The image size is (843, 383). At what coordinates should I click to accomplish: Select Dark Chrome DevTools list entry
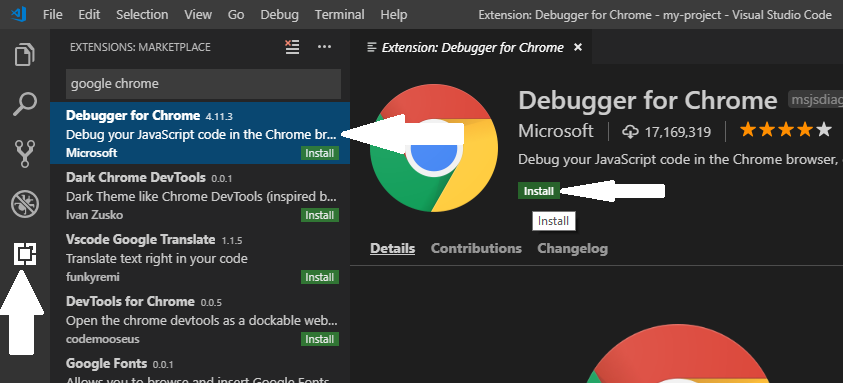200,195
